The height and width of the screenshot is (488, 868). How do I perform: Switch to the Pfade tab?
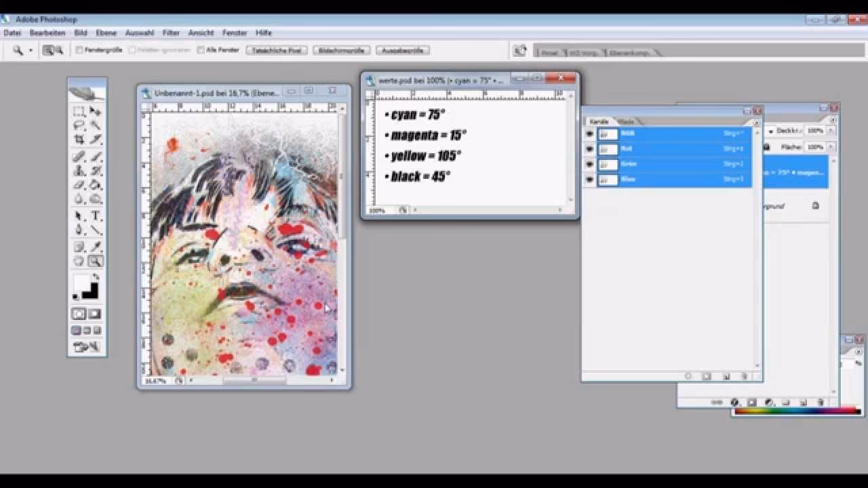coord(626,121)
